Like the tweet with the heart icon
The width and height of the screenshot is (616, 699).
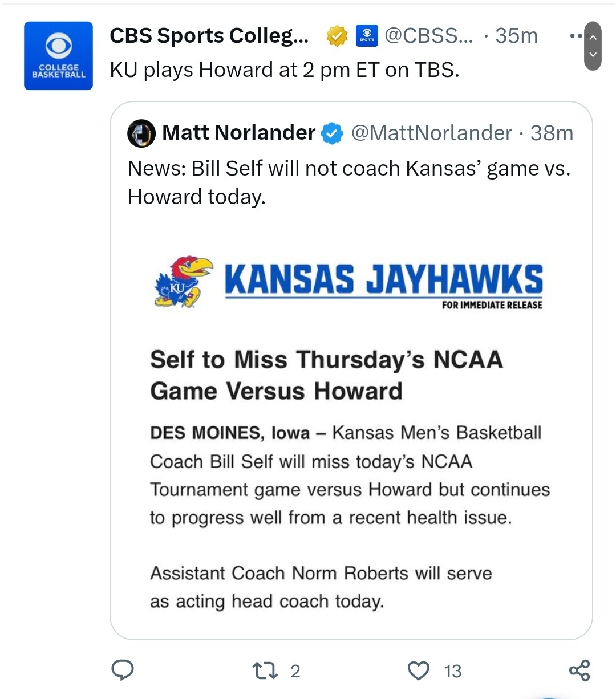419,670
